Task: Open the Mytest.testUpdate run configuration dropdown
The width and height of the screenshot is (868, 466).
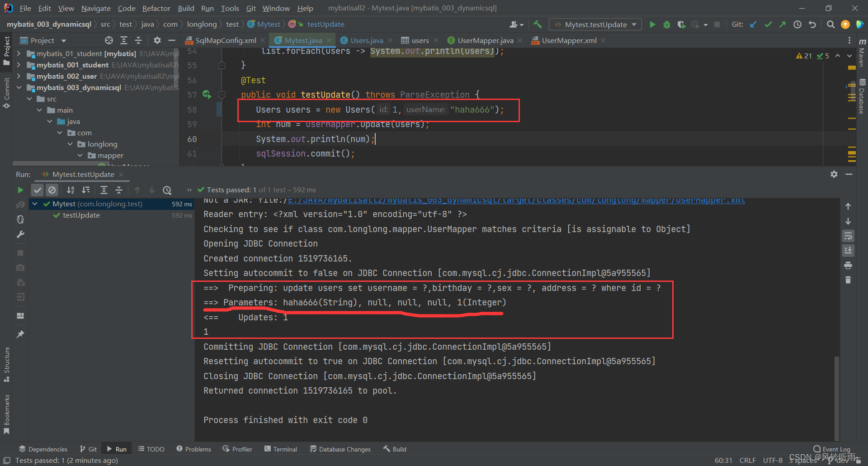Action: (595, 24)
